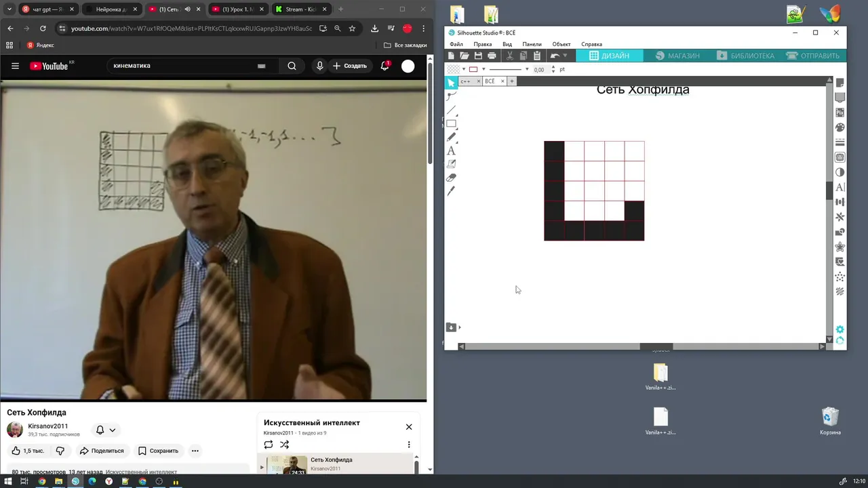Screen dimensions: 868x488
Task: Open the PixScan panel icon
Action: click(x=840, y=113)
